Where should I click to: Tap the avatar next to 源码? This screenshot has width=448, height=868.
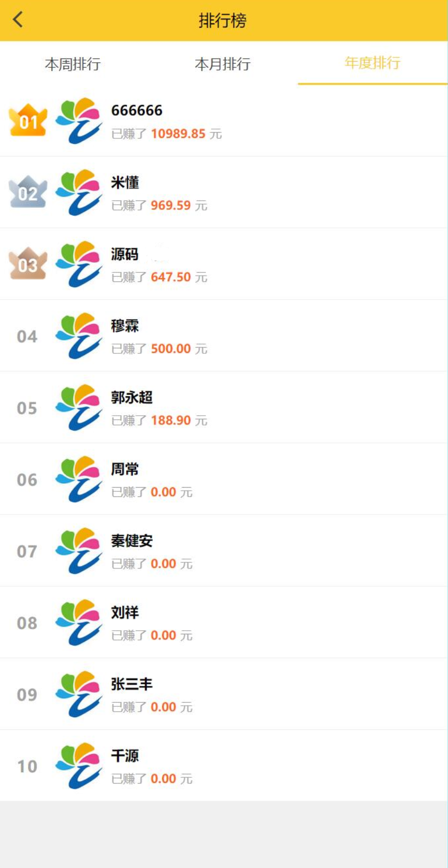(79, 264)
